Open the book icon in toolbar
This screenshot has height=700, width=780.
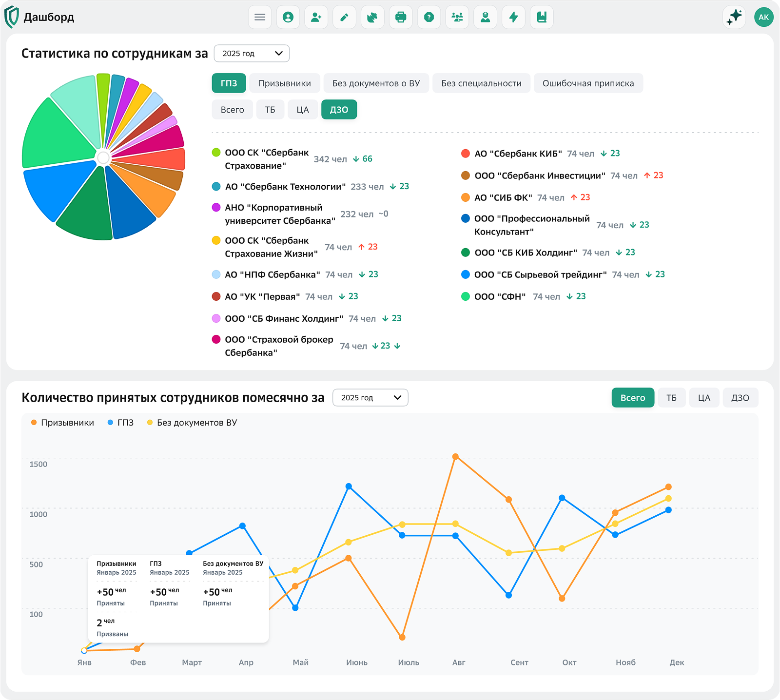tap(542, 18)
